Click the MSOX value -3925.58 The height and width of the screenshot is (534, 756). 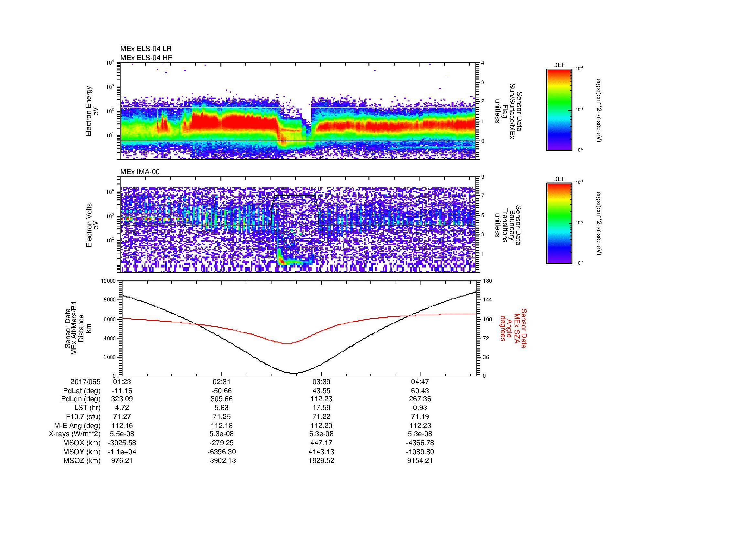122,443
